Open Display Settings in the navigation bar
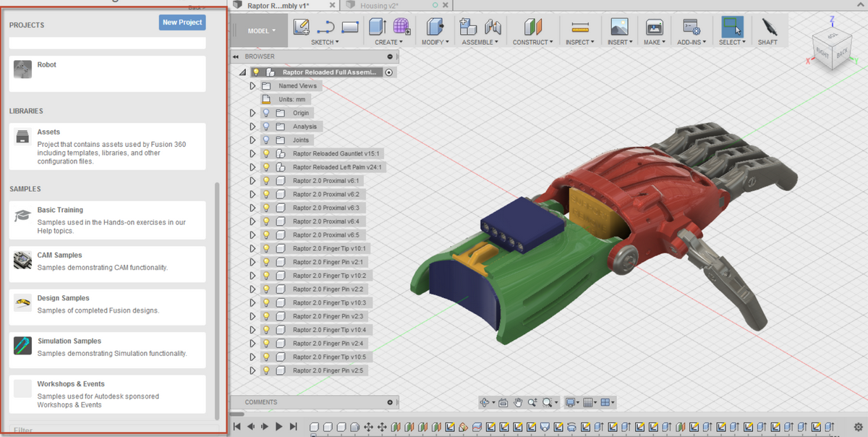868x437 pixels. pyautogui.click(x=571, y=402)
